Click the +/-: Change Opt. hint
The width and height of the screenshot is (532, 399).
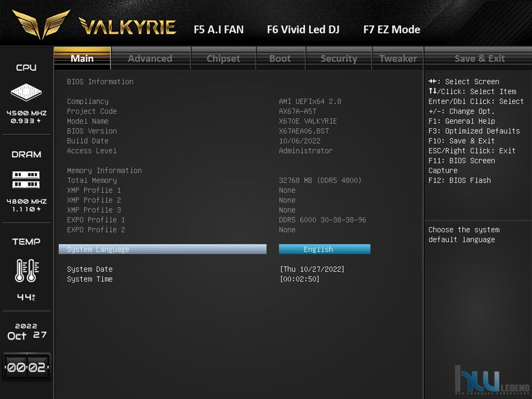point(462,111)
